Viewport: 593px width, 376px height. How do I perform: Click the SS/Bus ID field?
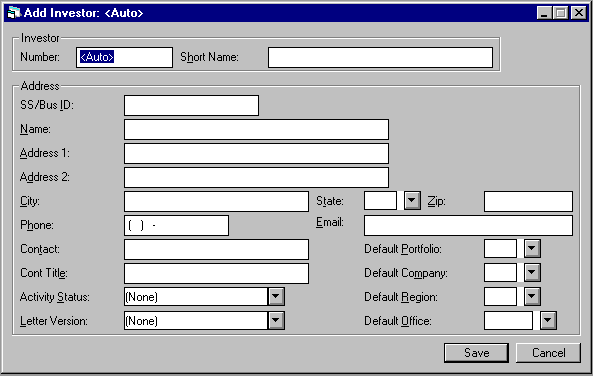click(191, 106)
